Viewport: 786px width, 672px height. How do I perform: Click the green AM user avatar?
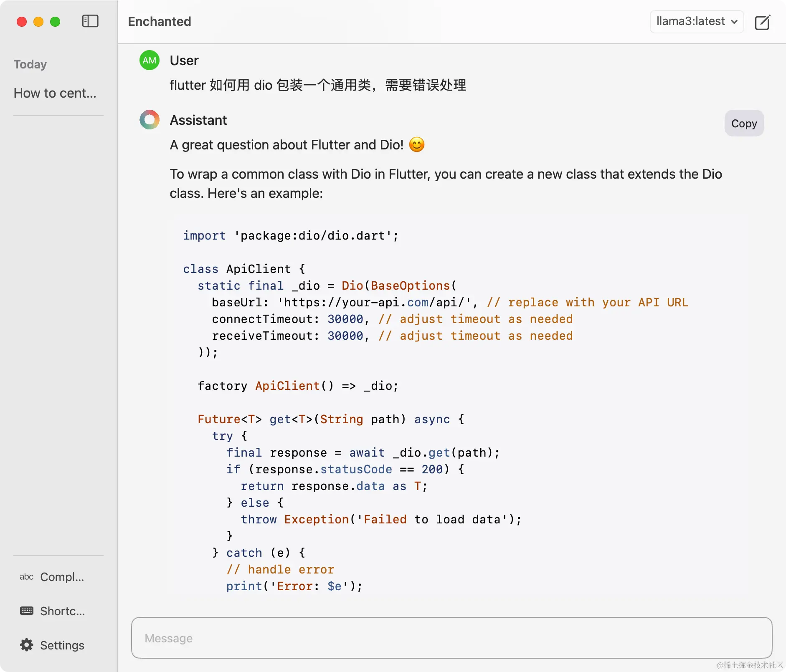pos(150,61)
